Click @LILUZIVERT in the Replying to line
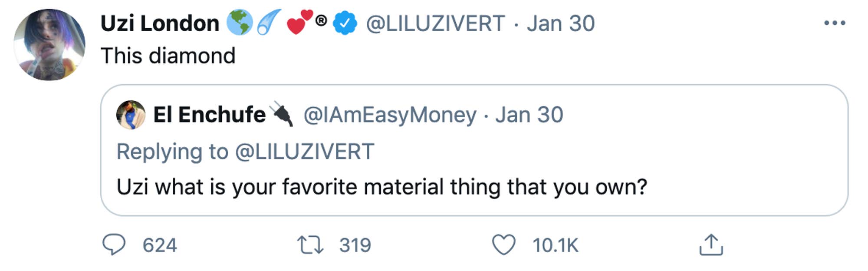 304,152
